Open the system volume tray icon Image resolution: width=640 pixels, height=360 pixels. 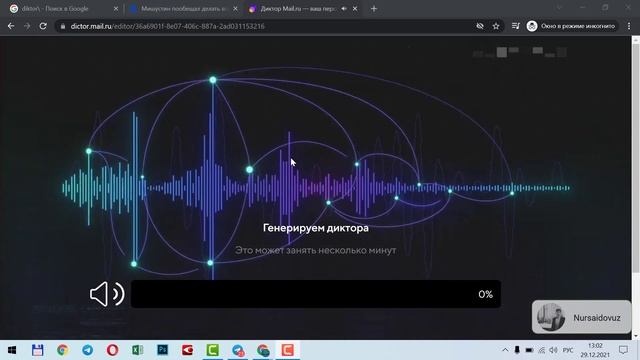tap(553, 350)
